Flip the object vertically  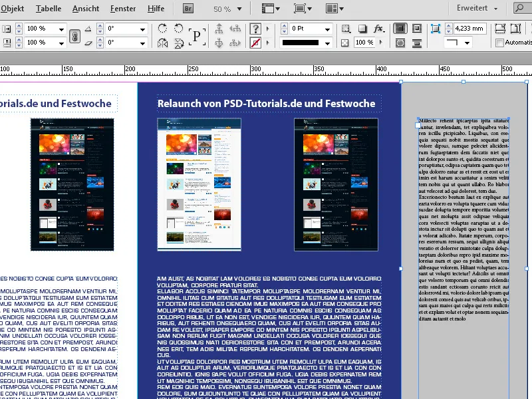178,43
